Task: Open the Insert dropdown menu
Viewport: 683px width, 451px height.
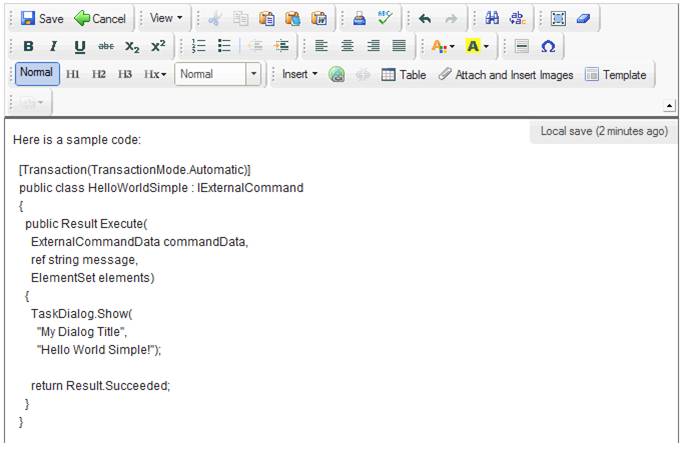Action: (300, 74)
